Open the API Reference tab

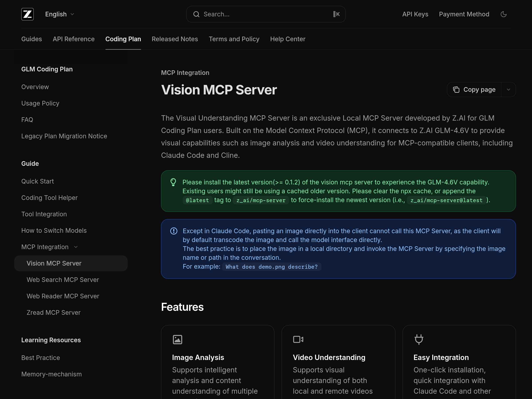point(74,39)
